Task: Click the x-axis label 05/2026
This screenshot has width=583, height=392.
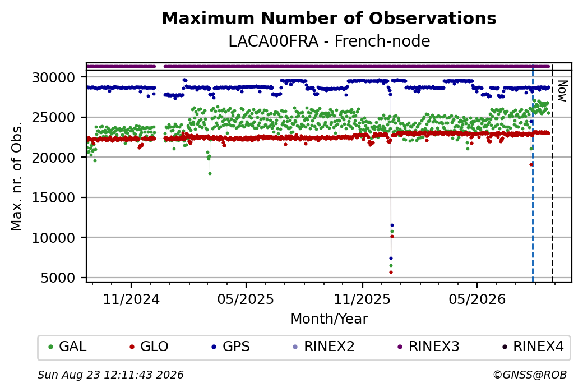Action: tap(477, 299)
